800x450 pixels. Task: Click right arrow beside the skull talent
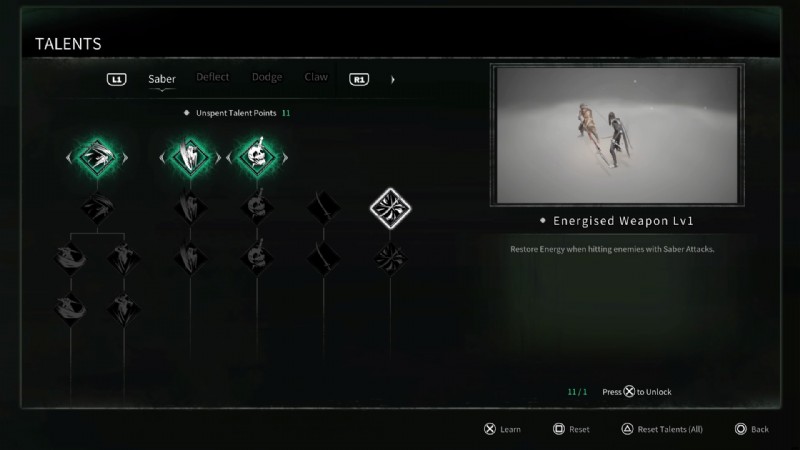(x=285, y=158)
